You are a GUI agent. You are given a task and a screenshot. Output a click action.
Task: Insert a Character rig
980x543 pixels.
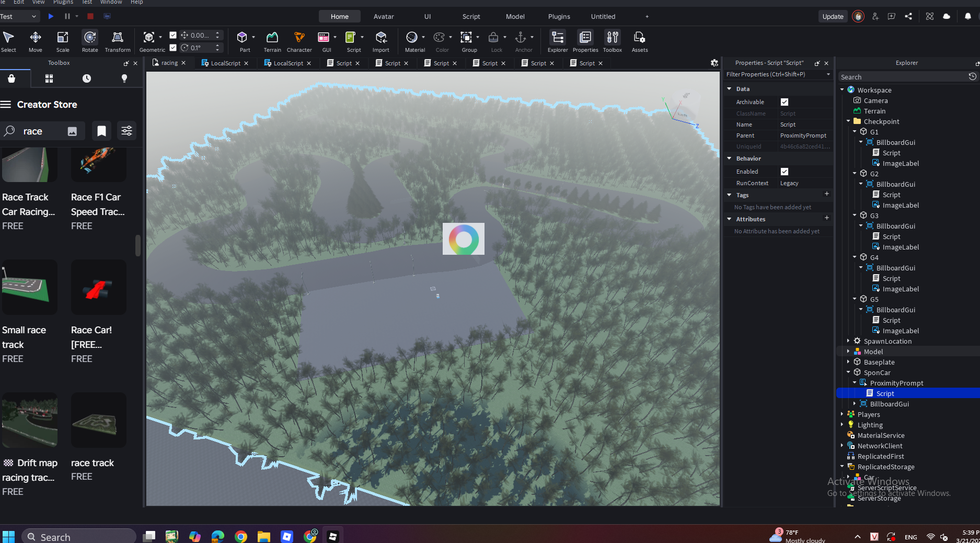tap(299, 41)
